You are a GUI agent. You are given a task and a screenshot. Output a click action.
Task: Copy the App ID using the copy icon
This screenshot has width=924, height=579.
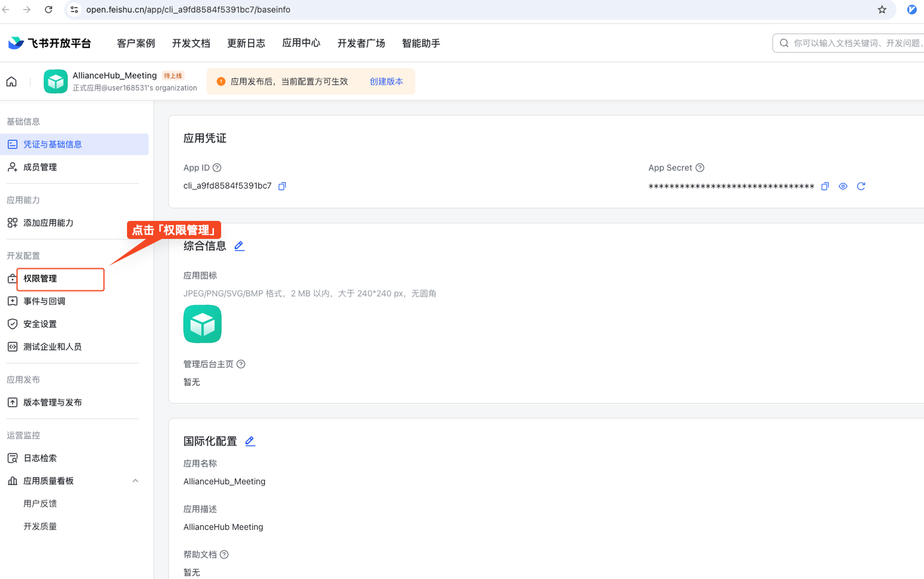pyautogui.click(x=282, y=186)
